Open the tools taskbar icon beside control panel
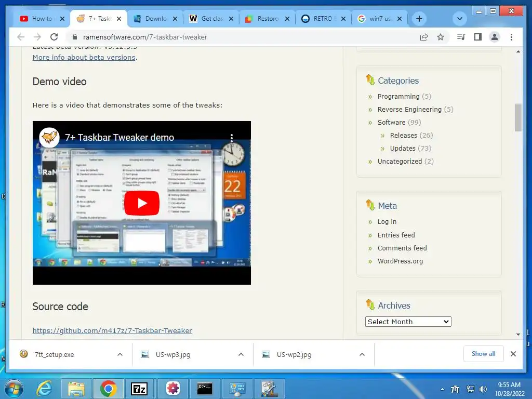This screenshot has width=532, height=399. (270, 389)
